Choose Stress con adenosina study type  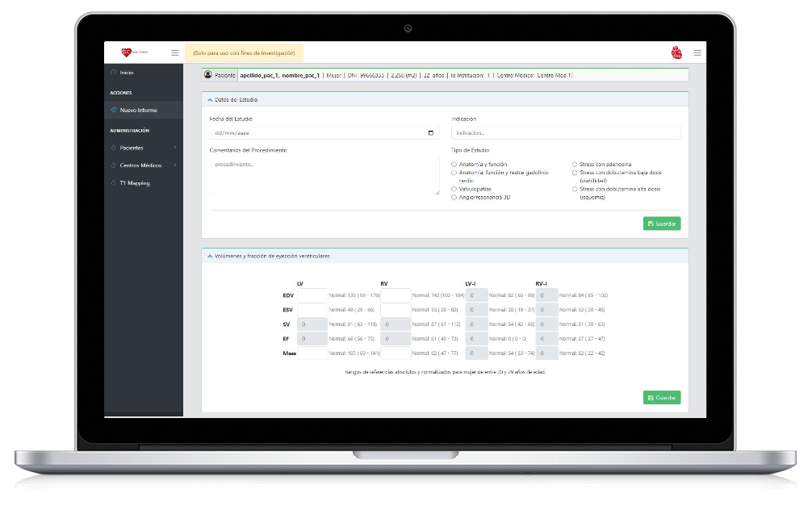tap(575, 165)
